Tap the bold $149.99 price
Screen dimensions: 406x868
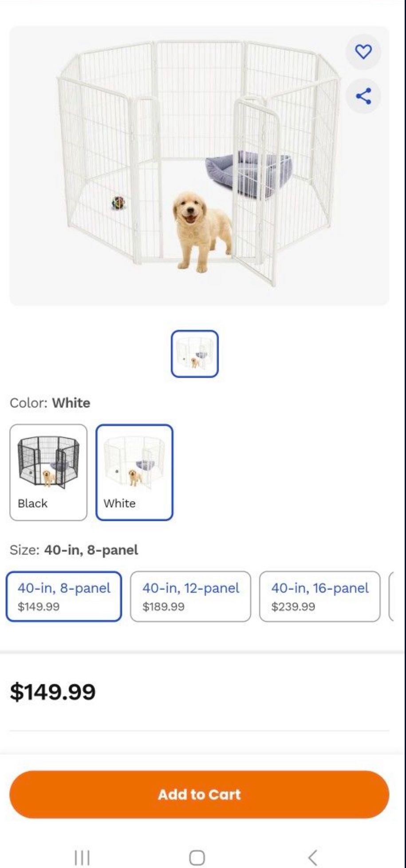click(53, 692)
